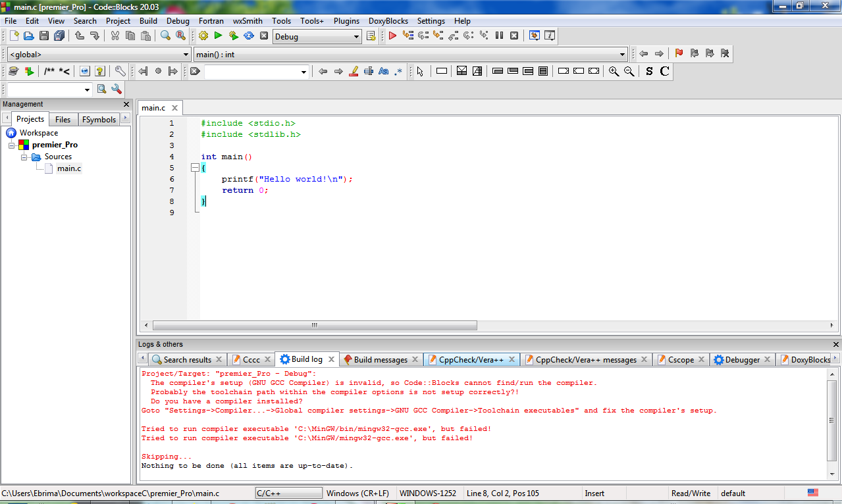This screenshot has height=504, width=842.
Task: Select the Zoom In magnifier icon
Action: 614,70
